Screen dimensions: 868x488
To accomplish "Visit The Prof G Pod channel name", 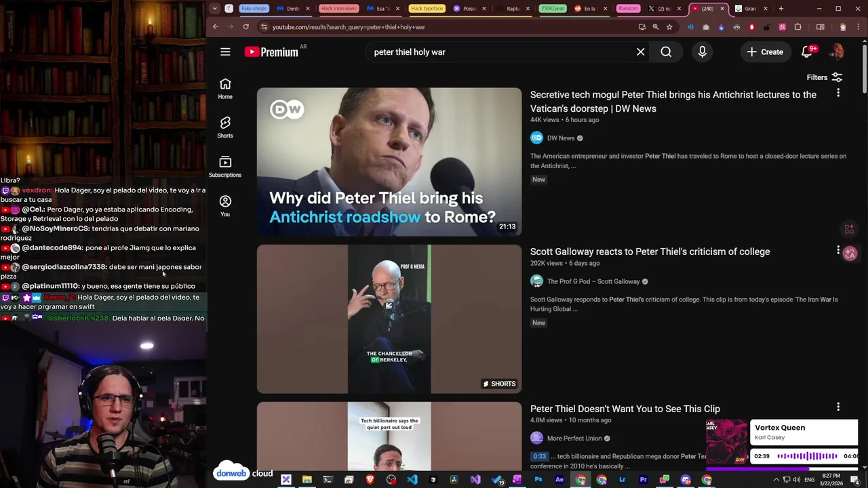I will [593, 281].
